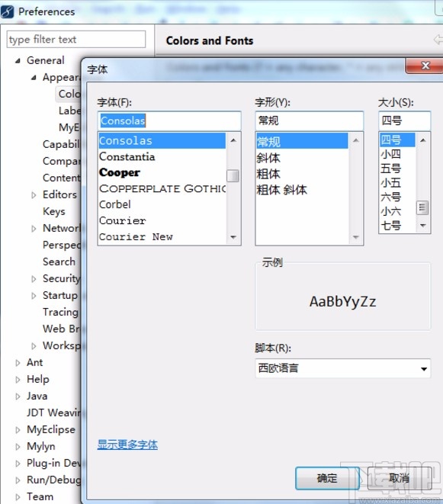Click the font list scroll up arrow
The width and height of the screenshot is (443, 504).
pos(233,140)
